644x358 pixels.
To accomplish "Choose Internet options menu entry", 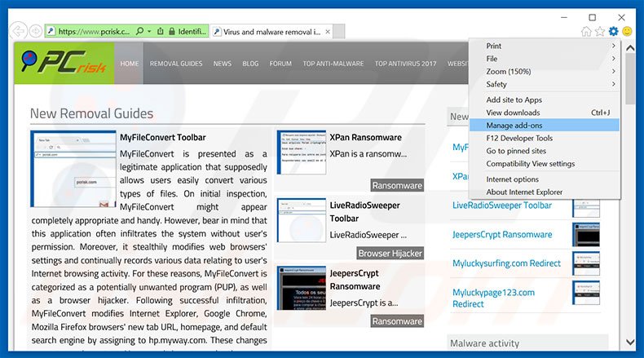I will [x=512, y=179].
